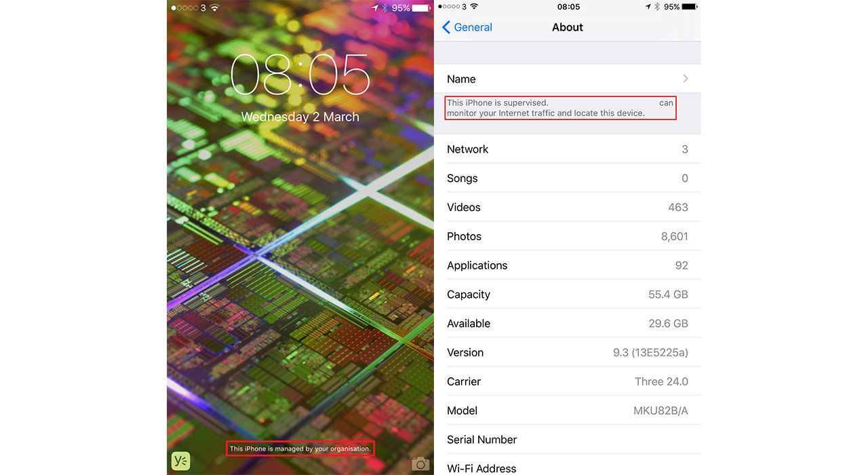Tap the 08:05 clock on the lock screen
The width and height of the screenshot is (868, 475).
(300, 74)
